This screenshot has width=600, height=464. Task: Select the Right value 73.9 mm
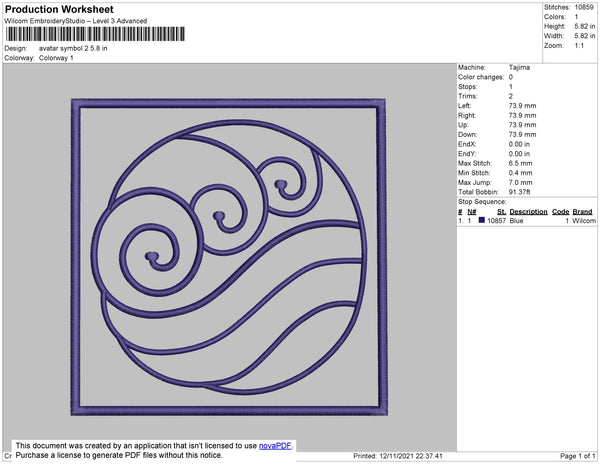coord(522,116)
